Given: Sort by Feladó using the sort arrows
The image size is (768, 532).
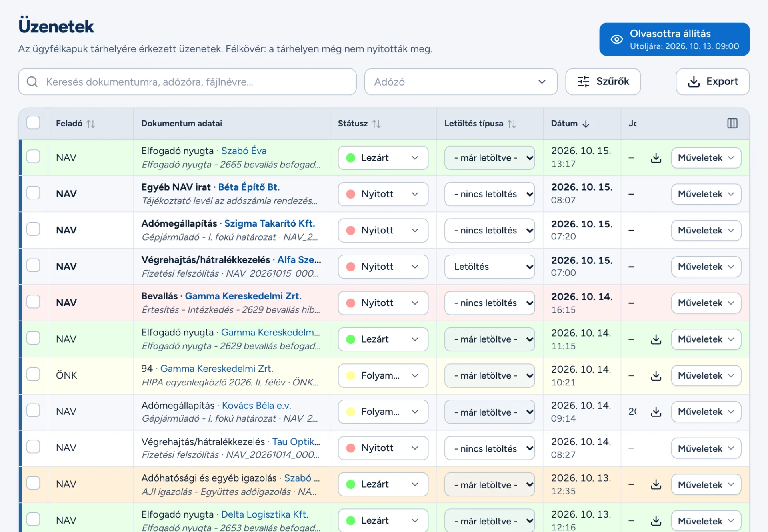Looking at the screenshot, I should 91,124.
